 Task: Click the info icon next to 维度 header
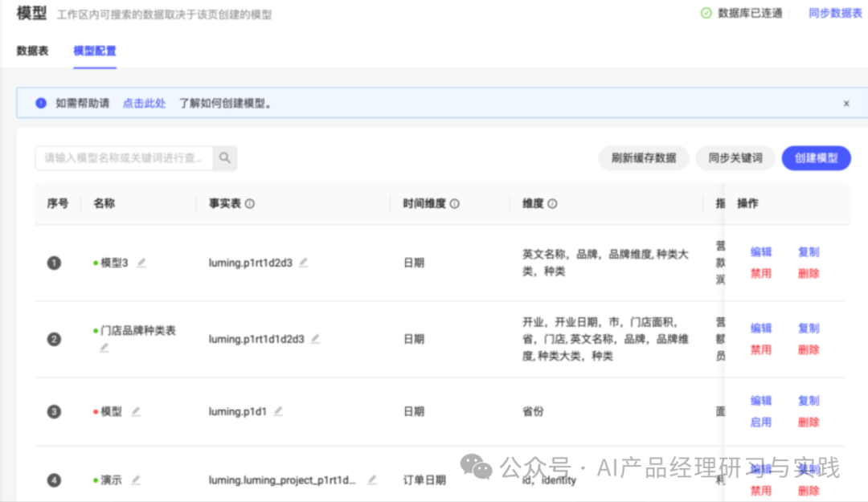pyautogui.click(x=552, y=204)
